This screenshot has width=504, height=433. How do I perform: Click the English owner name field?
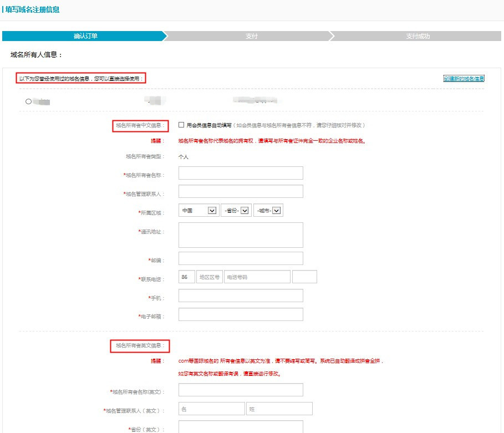click(241, 390)
